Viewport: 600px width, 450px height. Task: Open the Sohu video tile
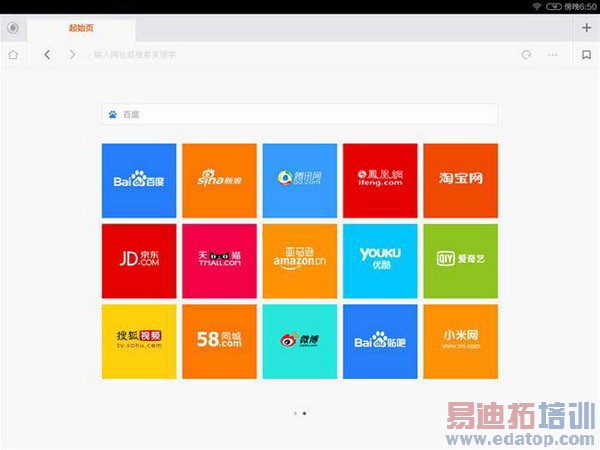coord(139,342)
